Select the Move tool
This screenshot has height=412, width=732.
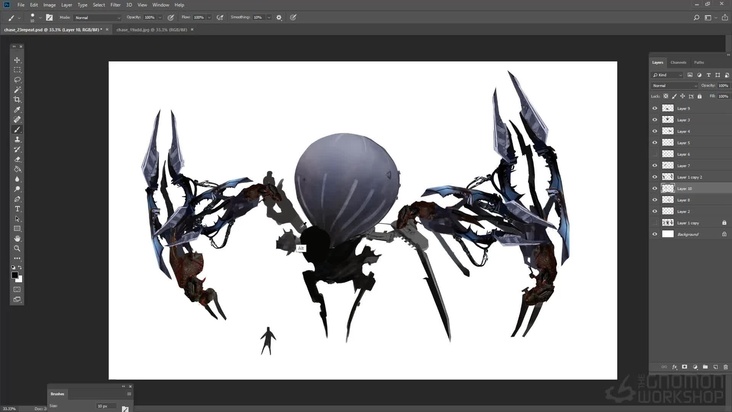17,60
